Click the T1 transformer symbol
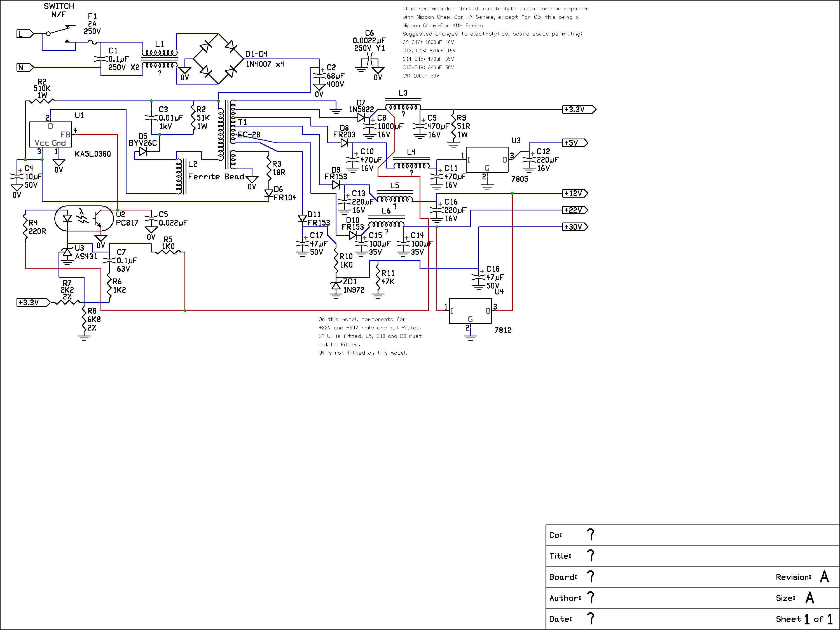 pyautogui.click(x=227, y=134)
